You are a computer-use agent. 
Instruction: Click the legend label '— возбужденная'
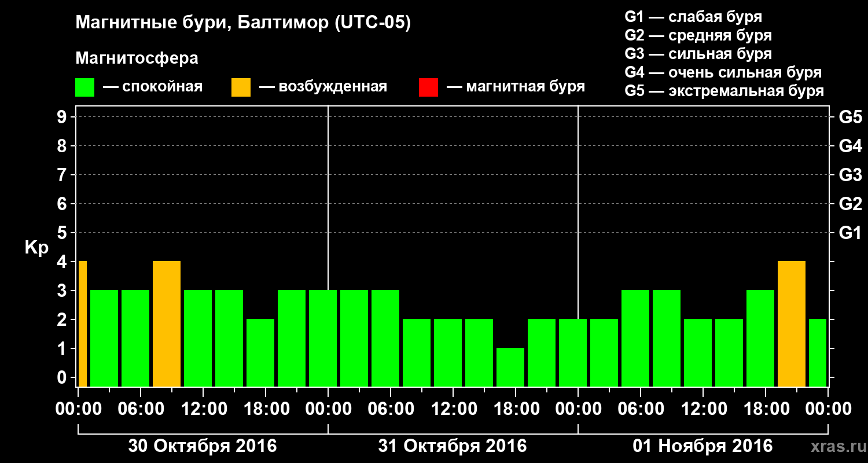coord(323,87)
